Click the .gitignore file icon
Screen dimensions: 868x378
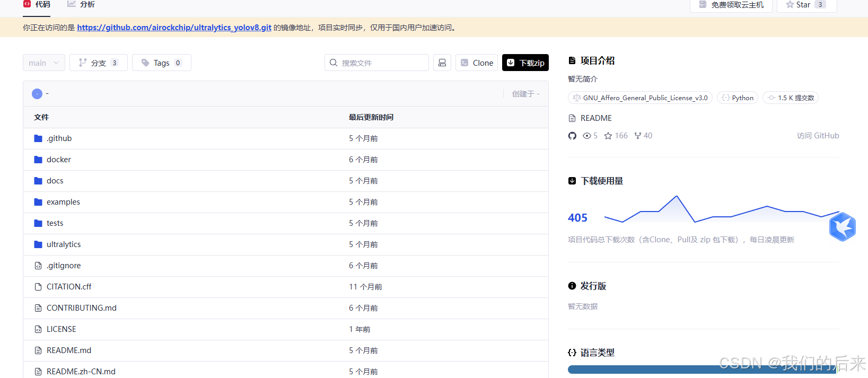pos(38,266)
